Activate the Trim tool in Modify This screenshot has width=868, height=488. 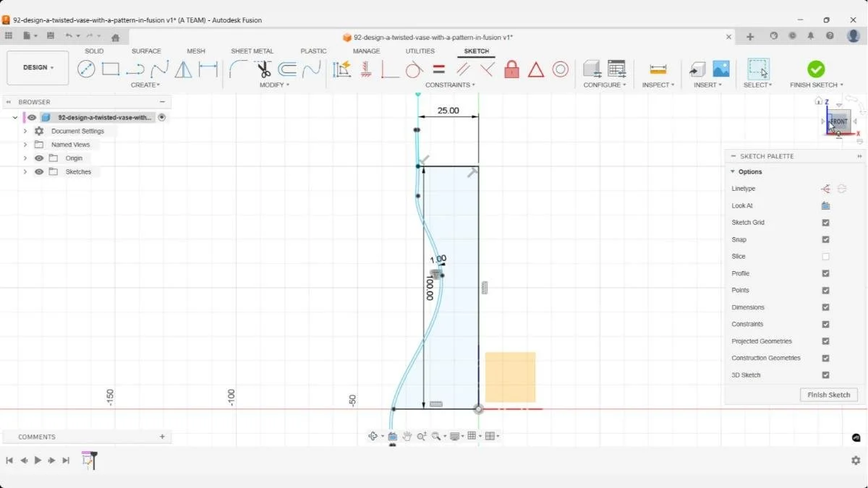point(263,69)
